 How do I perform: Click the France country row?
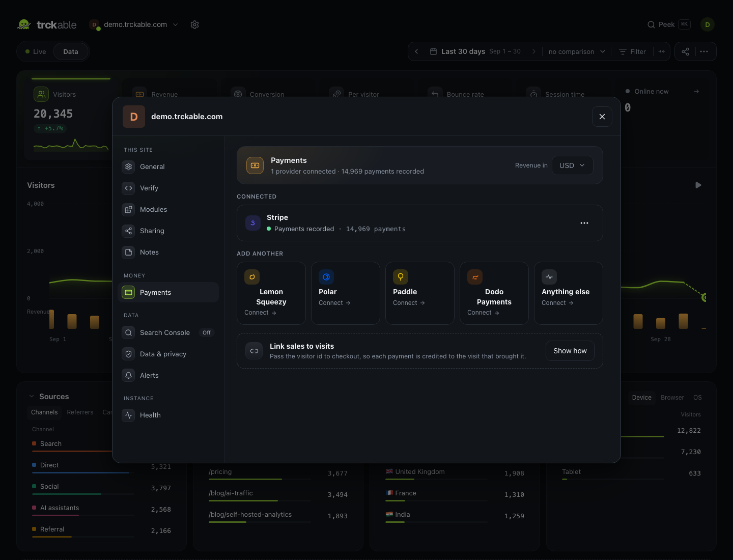tap(455, 494)
